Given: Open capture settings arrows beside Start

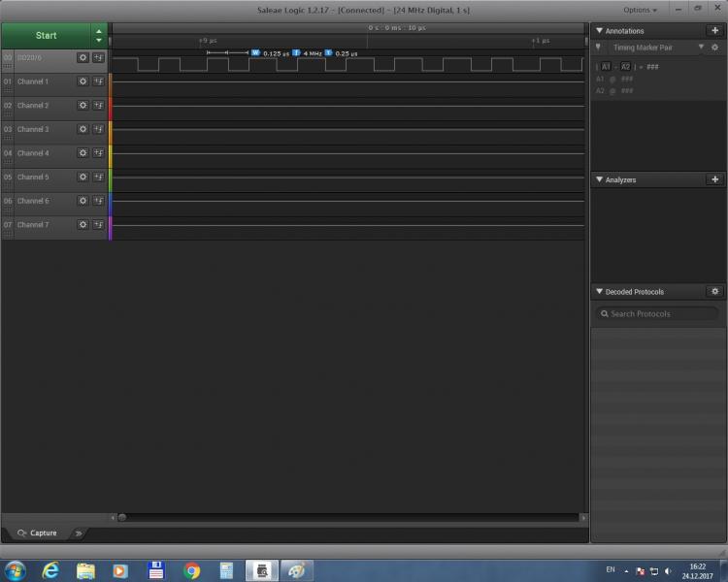Looking at the screenshot, I should (98, 35).
